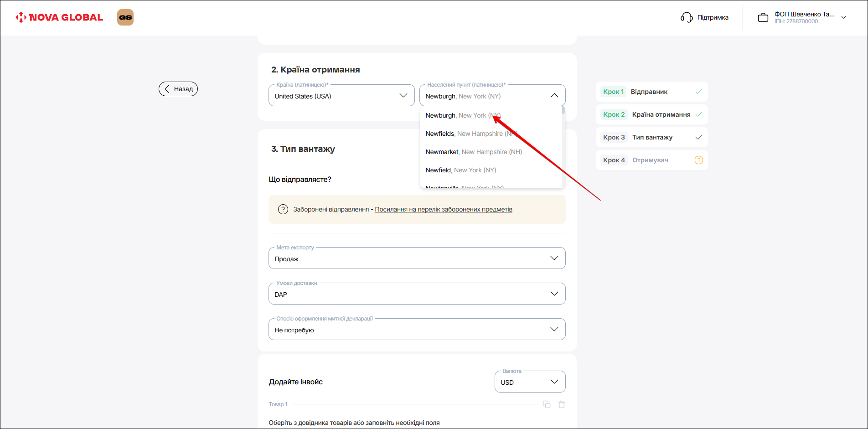Expand the account profile chevron

[x=843, y=18]
